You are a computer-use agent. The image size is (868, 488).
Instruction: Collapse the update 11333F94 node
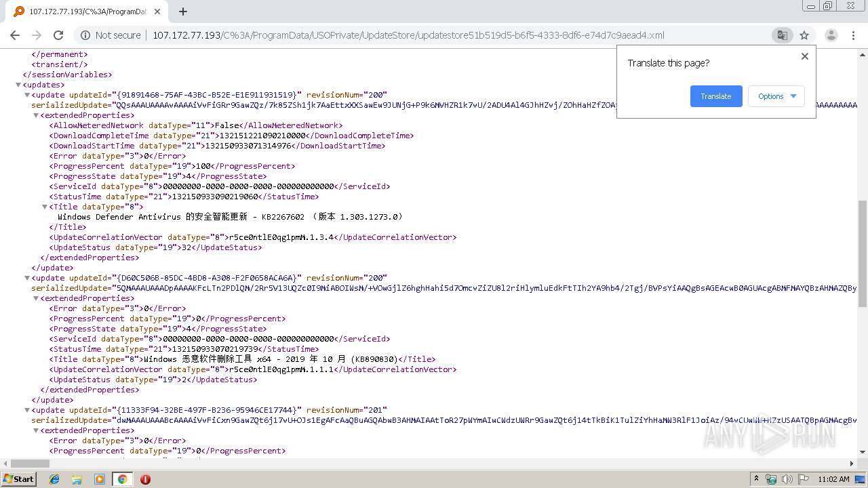click(x=27, y=410)
